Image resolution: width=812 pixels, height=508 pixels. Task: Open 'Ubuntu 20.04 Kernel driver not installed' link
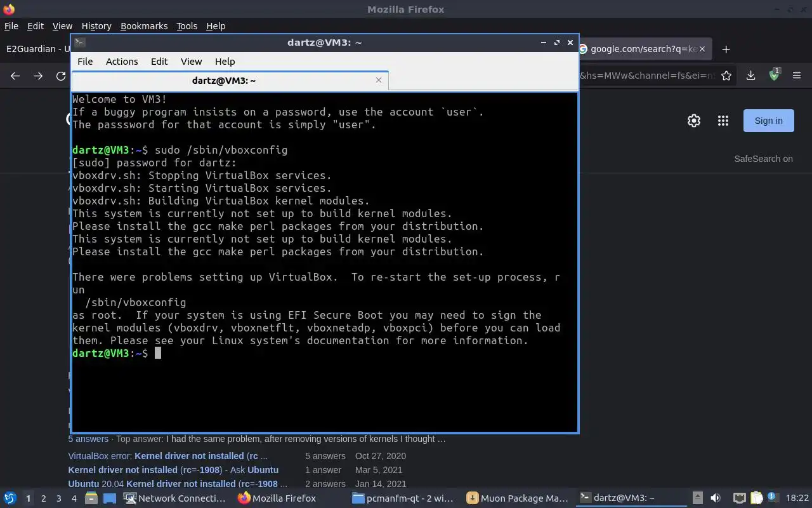point(178,484)
